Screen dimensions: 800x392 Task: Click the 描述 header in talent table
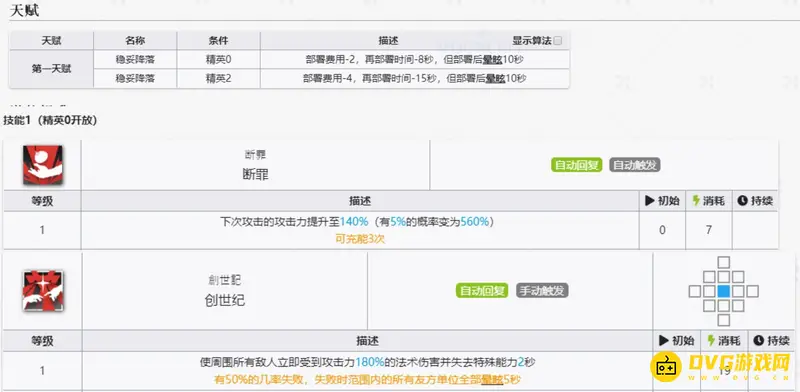(388, 41)
